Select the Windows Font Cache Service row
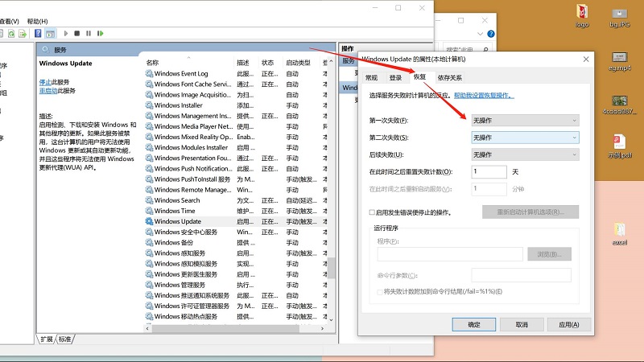This screenshot has width=644, height=362. tap(236, 84)
